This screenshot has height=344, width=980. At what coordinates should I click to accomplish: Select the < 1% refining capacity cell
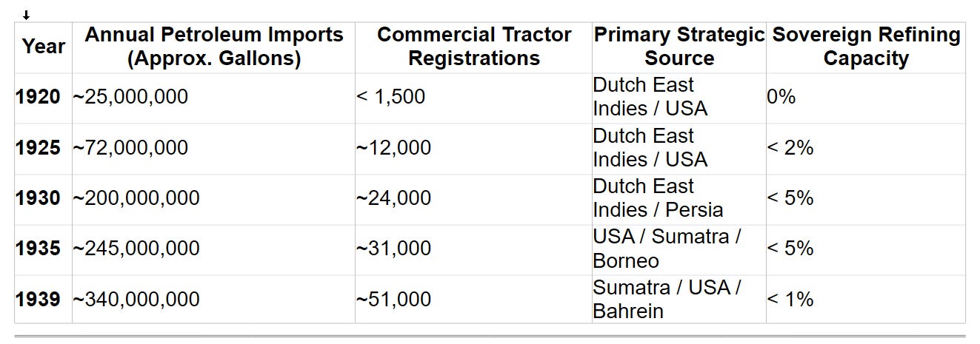866,299
